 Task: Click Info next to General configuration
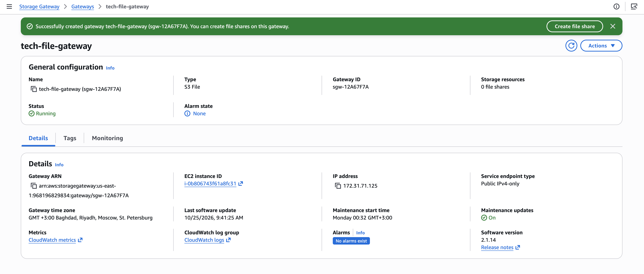click(110, 68)
